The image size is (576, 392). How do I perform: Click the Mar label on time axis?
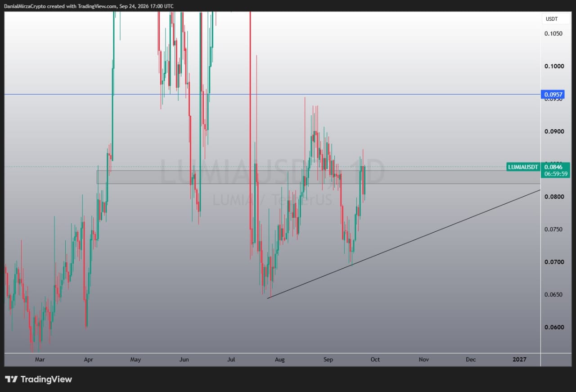click(x=40, y=360)
